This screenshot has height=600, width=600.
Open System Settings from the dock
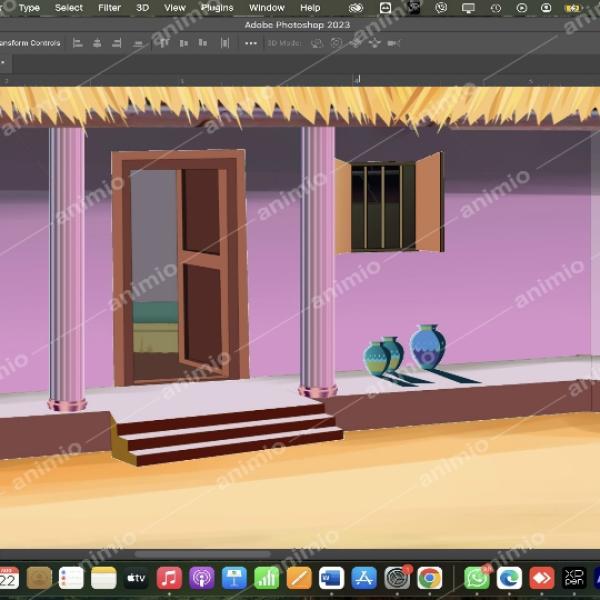pos(397,578)
